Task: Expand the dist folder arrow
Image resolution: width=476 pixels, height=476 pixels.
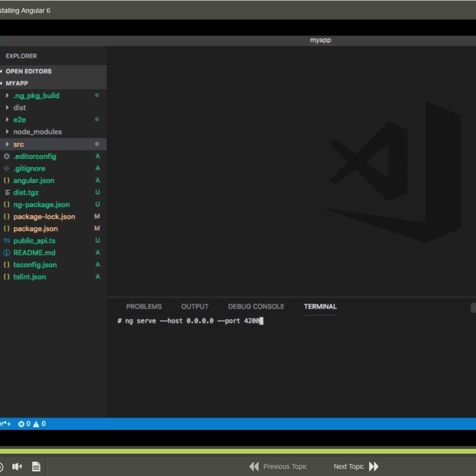Action: (x=7, y=108)
